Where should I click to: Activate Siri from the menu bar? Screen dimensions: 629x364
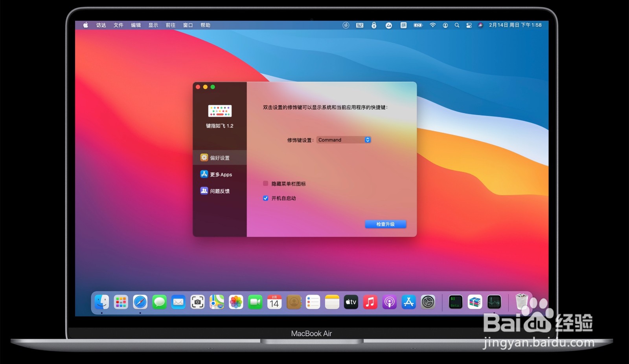480,25
